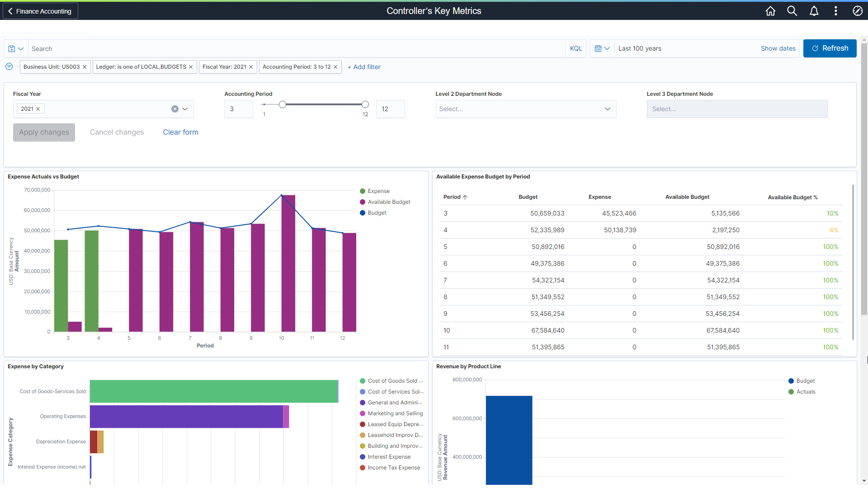Click the home icon in the toolbar
The width and height of the screenshot is (868, 488).
coord(771,11)
